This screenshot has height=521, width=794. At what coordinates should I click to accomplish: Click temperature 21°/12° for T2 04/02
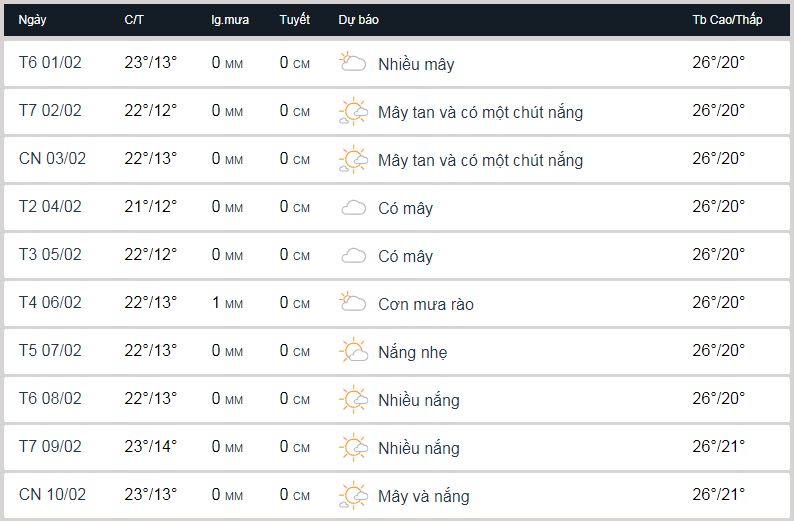(151, 207)
